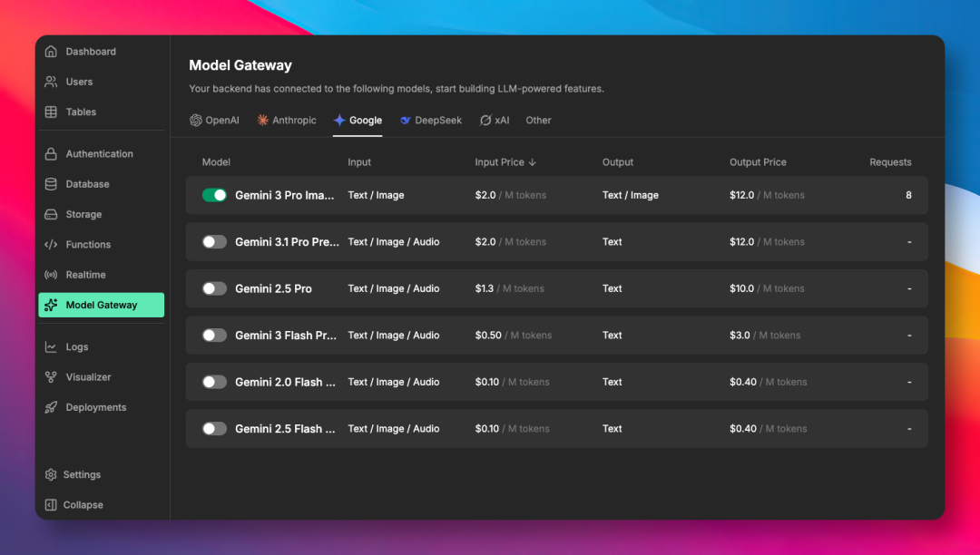This screenshot has height=555, width=980.
Task: Switch on the Gemini 2.0 Flash toggle
Action: (214, 382)
